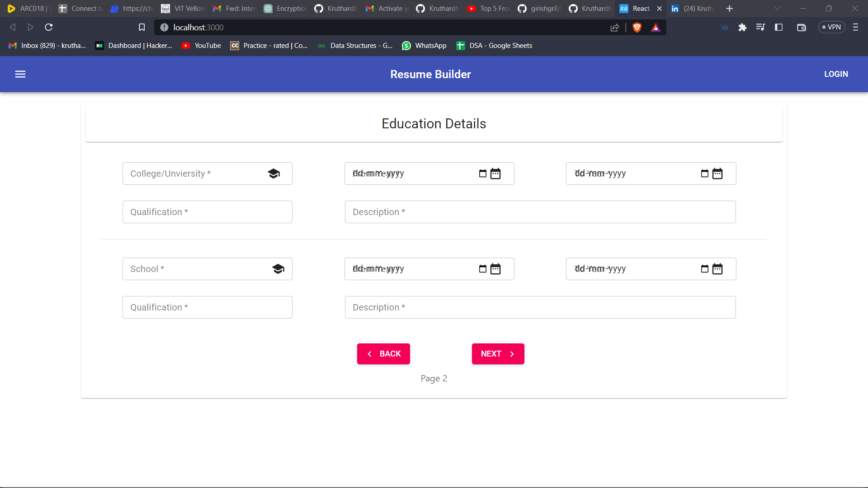Screen dimensions: 868x488
Task: Click the NEXT button
Action: click(x=497, y=354)
